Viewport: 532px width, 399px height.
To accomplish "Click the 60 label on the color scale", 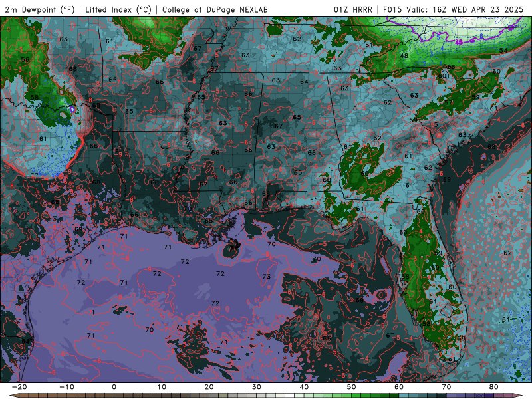I will pos(399,387).
